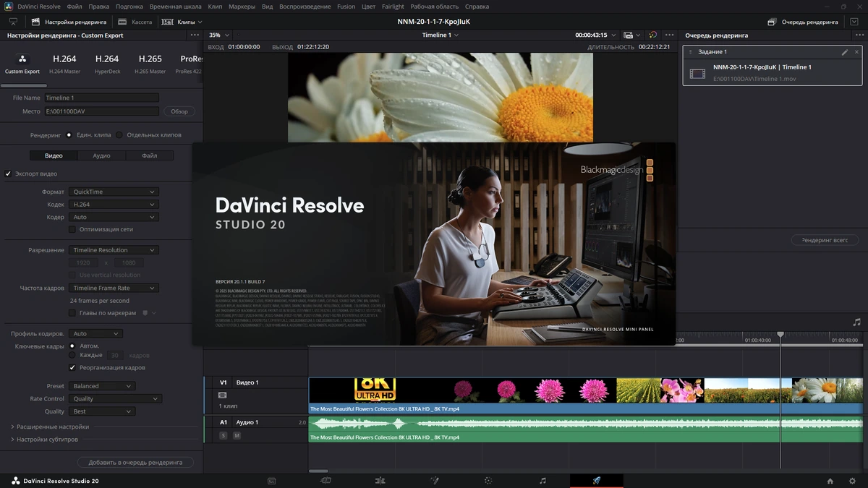Open the Edit page icon in bottom bar
868x488 pixels.
380,480
